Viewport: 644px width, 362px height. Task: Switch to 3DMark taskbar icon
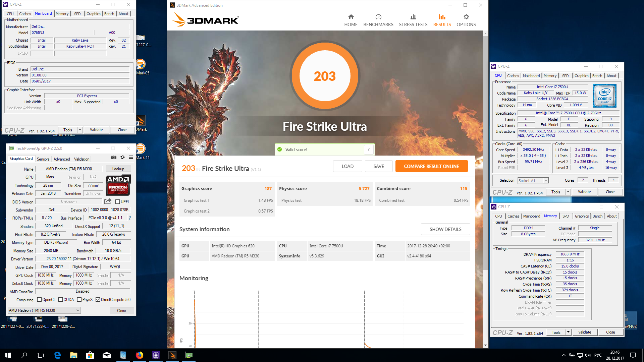172,355
